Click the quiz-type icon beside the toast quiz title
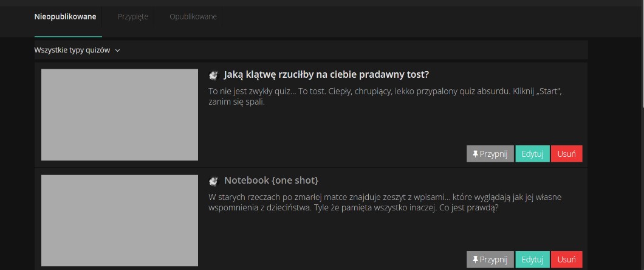The height and width of the screenshot is (270, 644). point(213,75)
